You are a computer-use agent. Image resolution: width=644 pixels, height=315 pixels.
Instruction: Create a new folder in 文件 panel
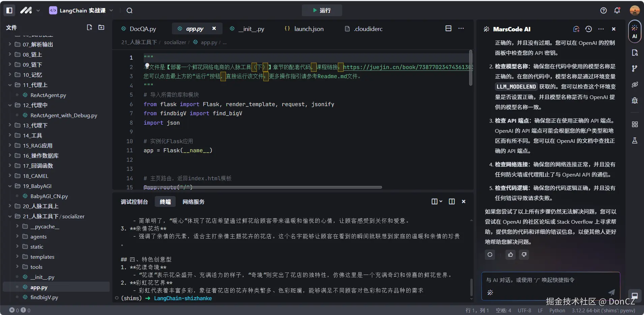[x=101, y=27]
